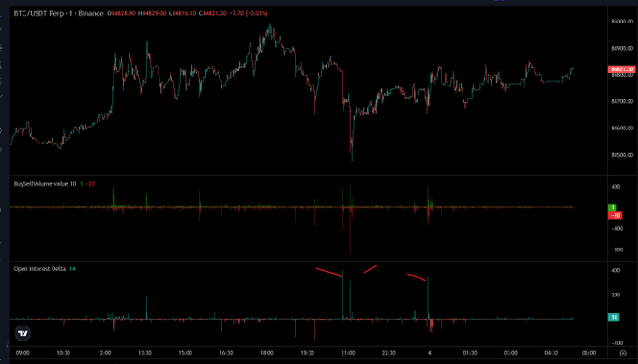
Task: Click the 12:00 time axis label
Action: [104, 353]
